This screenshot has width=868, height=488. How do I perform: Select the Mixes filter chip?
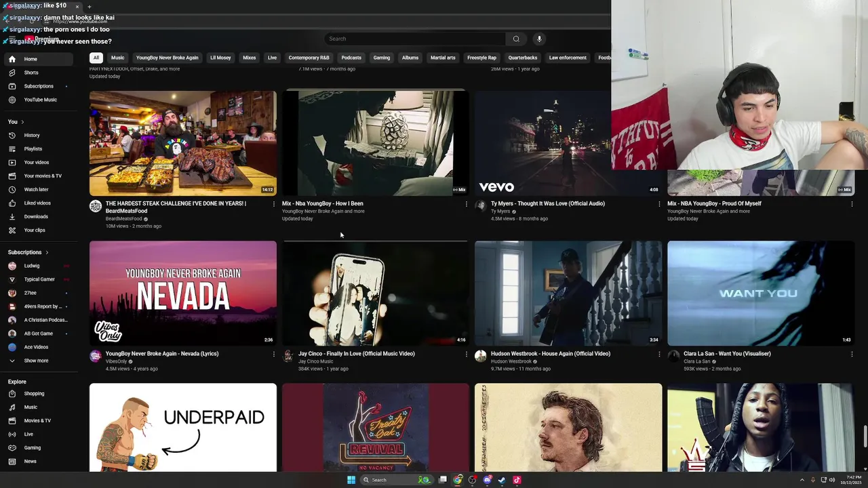click(x=250, y=58)
